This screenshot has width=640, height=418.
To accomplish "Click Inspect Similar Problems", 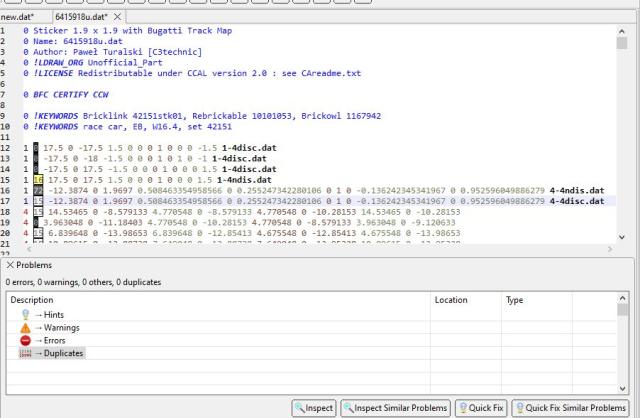I will click(395, 408).
